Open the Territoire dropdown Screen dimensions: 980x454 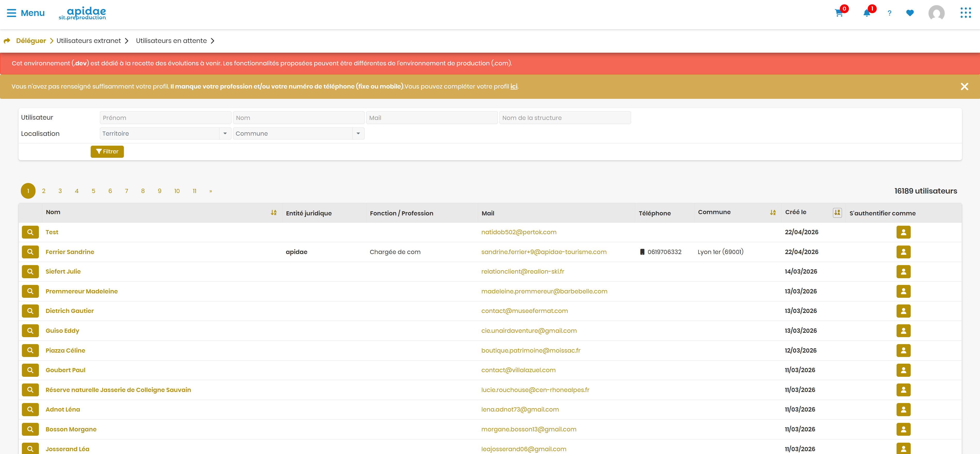tap(166, 134)
